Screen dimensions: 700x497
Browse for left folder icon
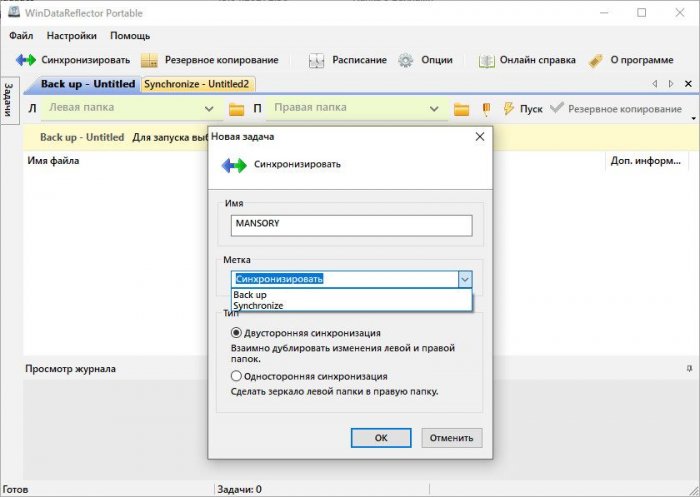237,108
